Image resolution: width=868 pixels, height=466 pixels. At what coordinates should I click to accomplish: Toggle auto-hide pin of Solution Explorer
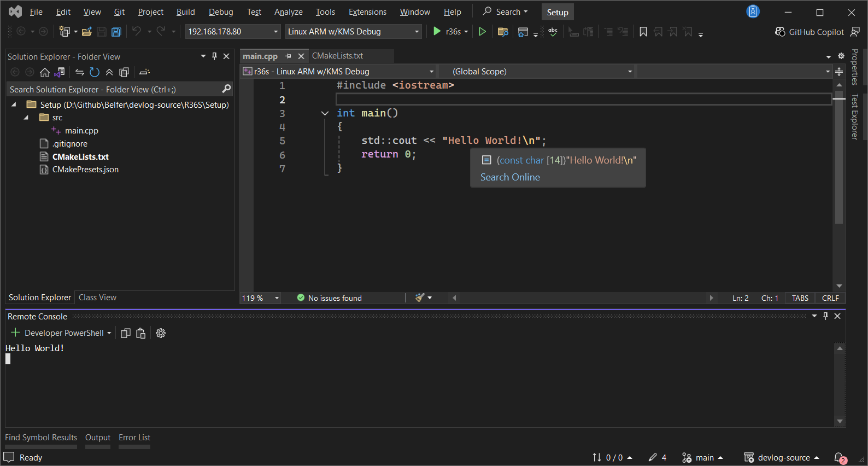click(214, 56)
